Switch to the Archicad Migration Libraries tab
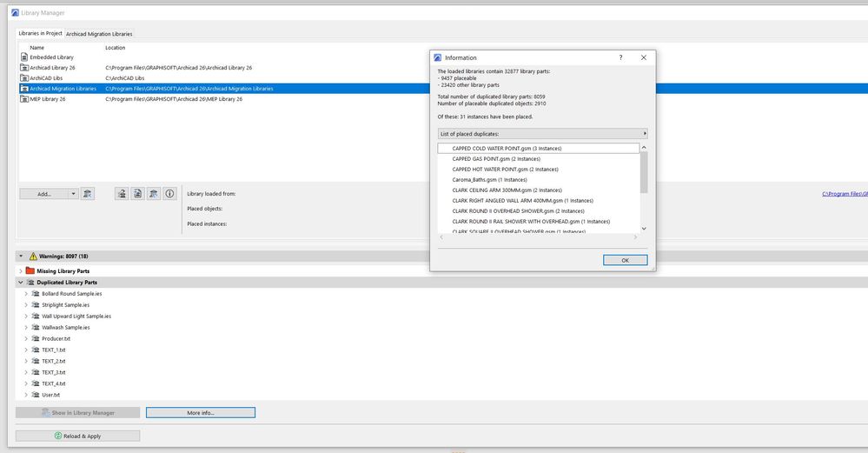The height and width of the screenshot is (453, 868). click(x=99, y=34)
